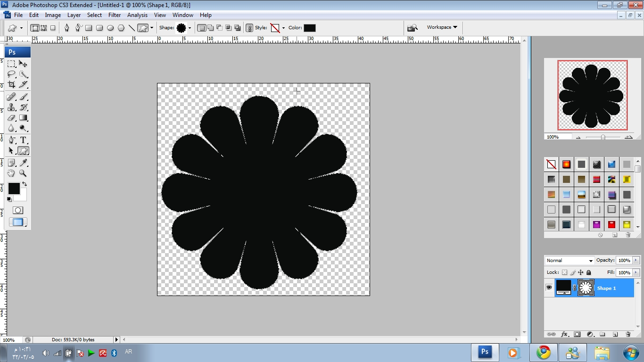The width and height of the screenshot is (644, 362).
Task: Open the custom Shape picker dropdown
Action: [x=190, y=28]
